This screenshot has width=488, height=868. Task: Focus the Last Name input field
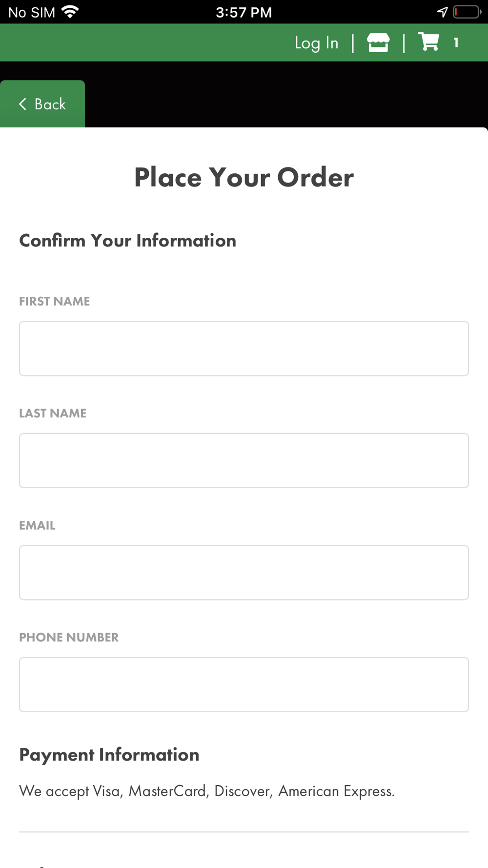[244, 460]
